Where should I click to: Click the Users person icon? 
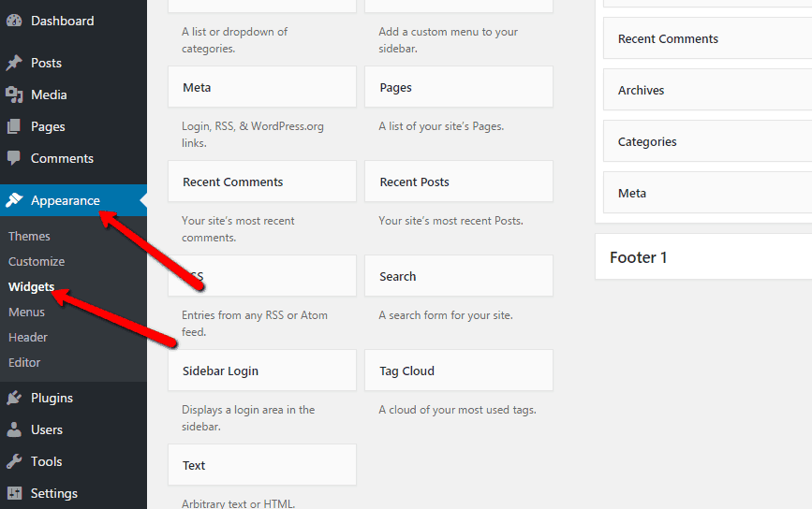(x=14, y=429)
